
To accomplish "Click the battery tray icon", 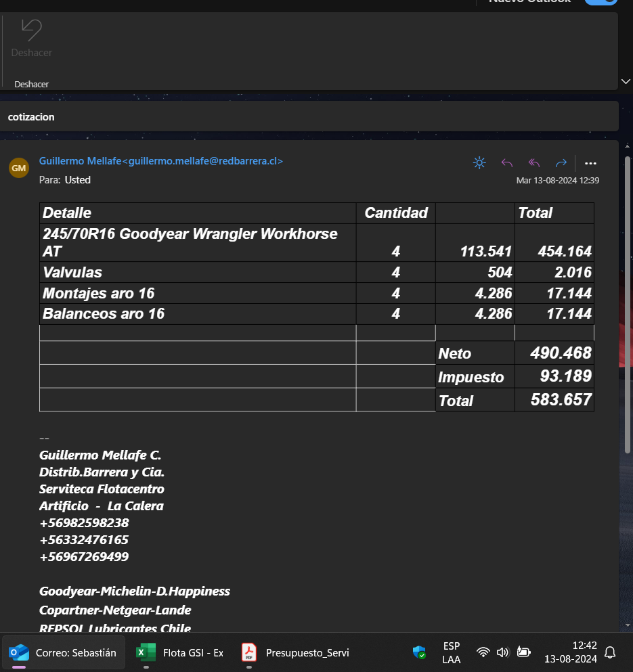I will (523, 652).
